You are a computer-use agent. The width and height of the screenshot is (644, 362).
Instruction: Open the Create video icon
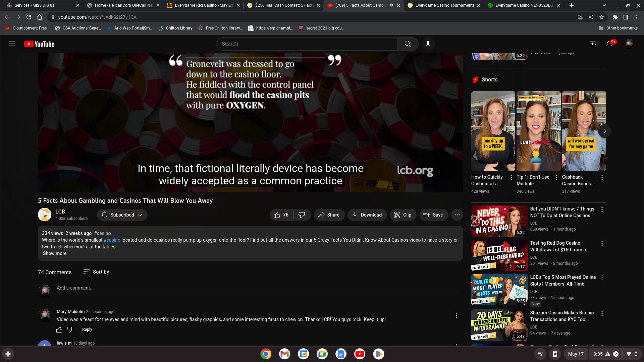pos(593,44)
